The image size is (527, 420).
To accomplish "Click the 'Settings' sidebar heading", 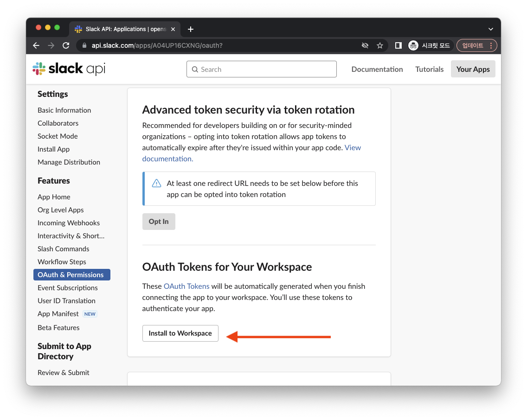I will [x=53, y=94].
